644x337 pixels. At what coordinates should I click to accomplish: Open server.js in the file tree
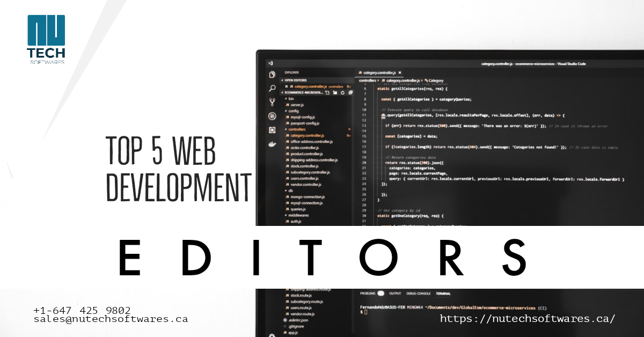[294, 105]
